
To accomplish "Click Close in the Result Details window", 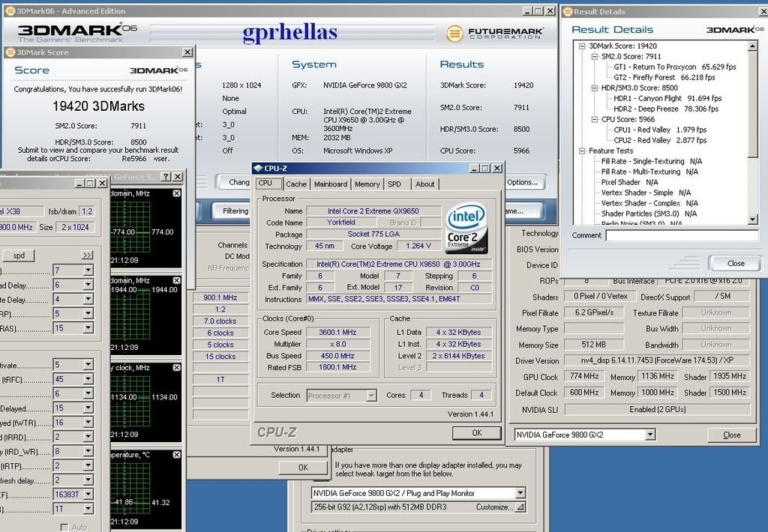I will (735, 263).
